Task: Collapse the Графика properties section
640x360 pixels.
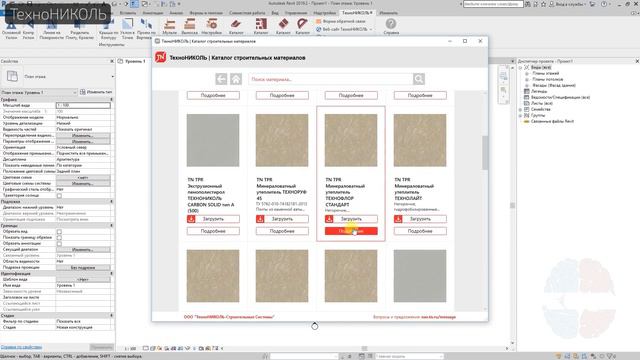Action: [x=111, y=100]
